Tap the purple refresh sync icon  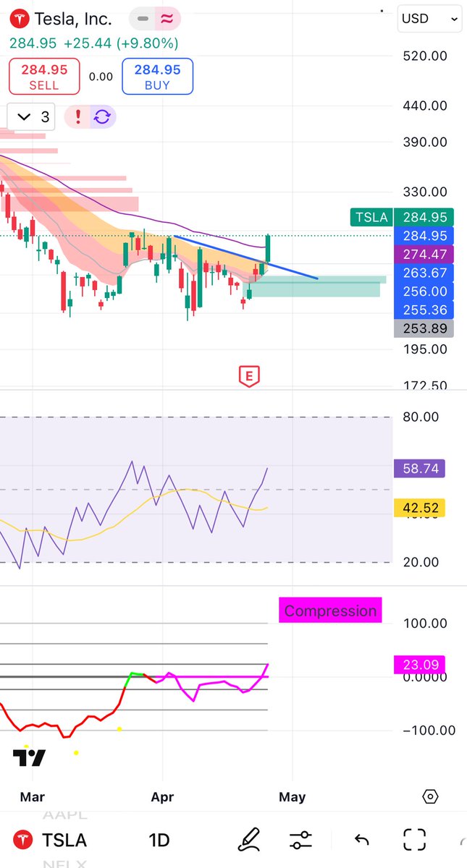[102, 116]
